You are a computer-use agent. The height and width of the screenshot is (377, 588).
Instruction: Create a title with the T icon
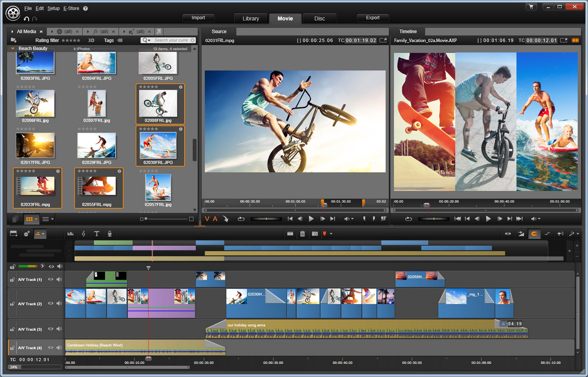pos(97,234)
